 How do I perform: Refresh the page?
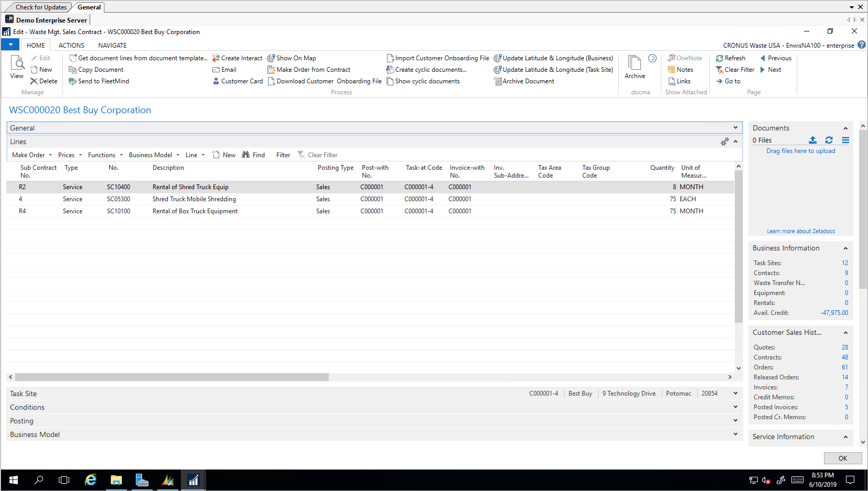tap(730, 58)
